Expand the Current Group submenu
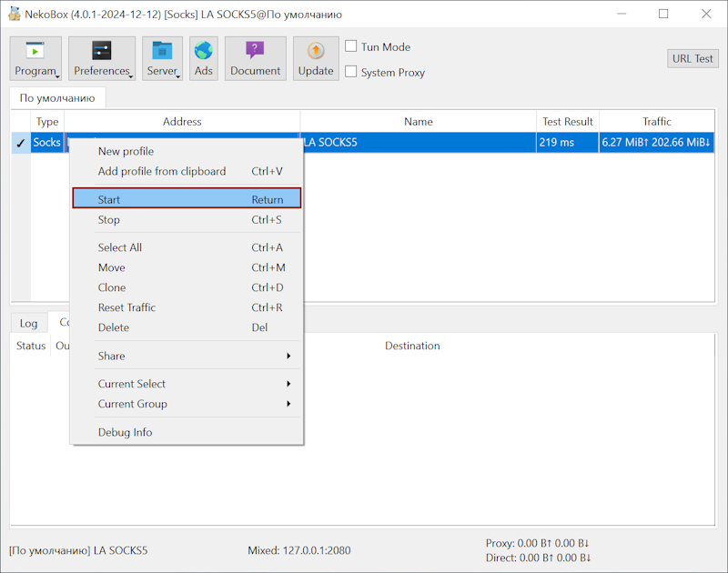 [187, 404]
